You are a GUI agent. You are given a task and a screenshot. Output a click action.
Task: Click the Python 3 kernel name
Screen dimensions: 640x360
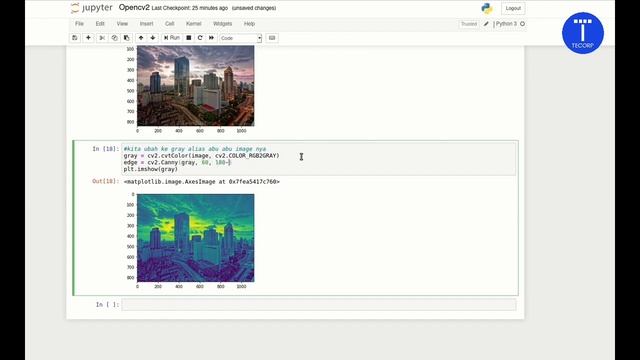pos(506,24)
